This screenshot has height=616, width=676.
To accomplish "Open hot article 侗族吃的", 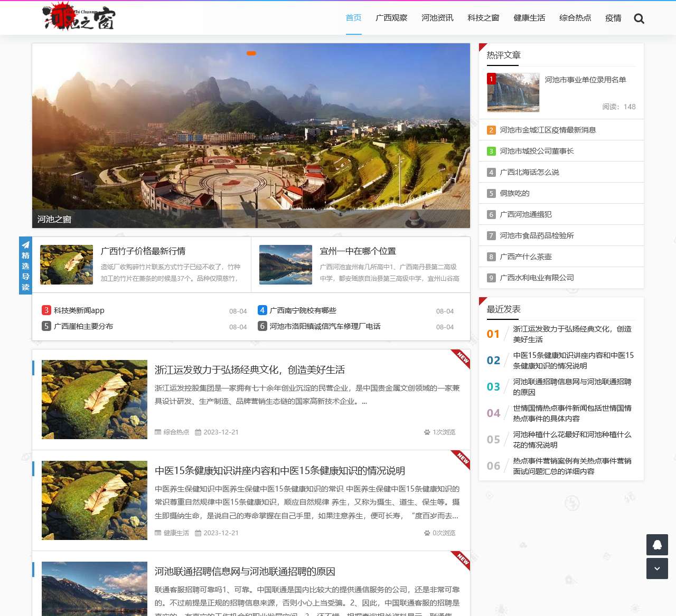I will pos(515,193).
